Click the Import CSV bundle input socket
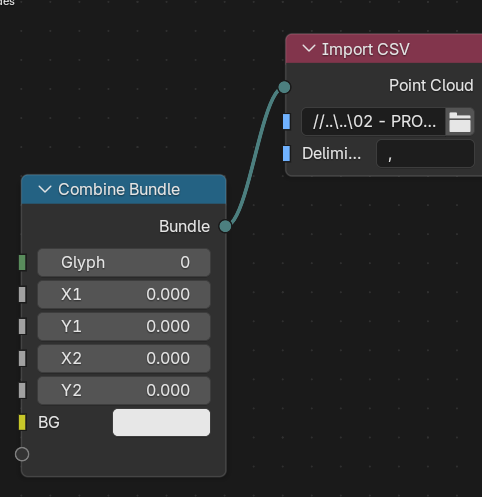Screen dimensions: 482x497 [284, 87]
